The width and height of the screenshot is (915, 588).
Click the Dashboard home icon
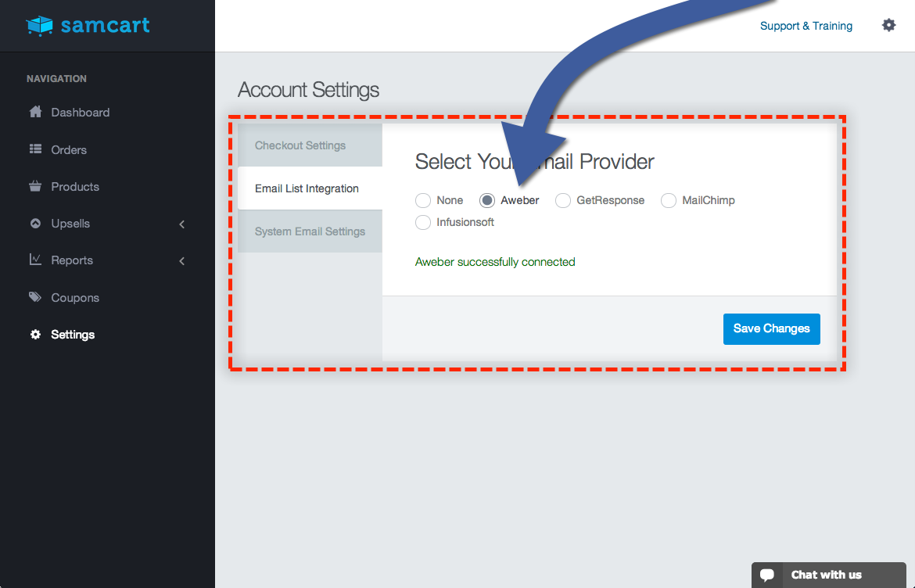pos(36,111)
